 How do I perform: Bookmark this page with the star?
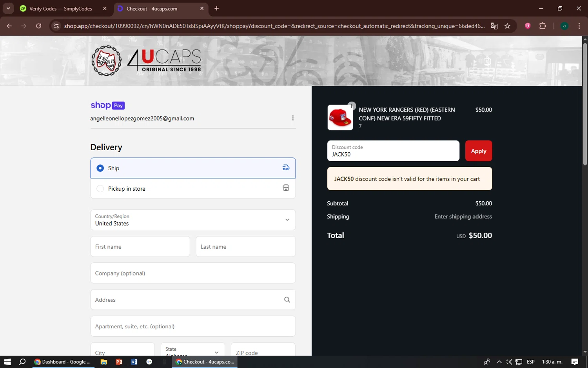pyautogui.click(x=507, y=26)
